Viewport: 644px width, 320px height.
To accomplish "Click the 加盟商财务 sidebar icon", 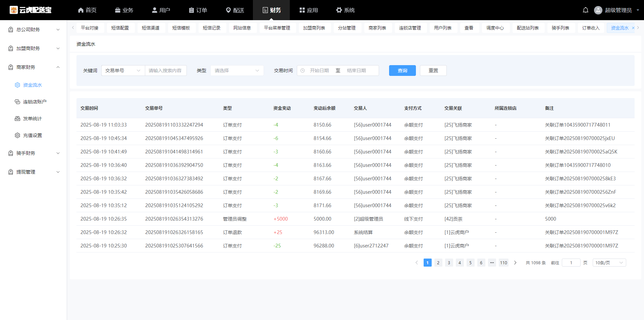I will [11, 48].
